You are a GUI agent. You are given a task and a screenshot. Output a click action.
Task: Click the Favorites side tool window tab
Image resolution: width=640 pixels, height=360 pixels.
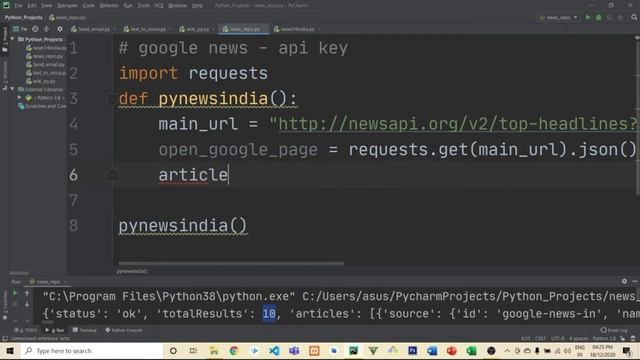(x=5, y=305)
